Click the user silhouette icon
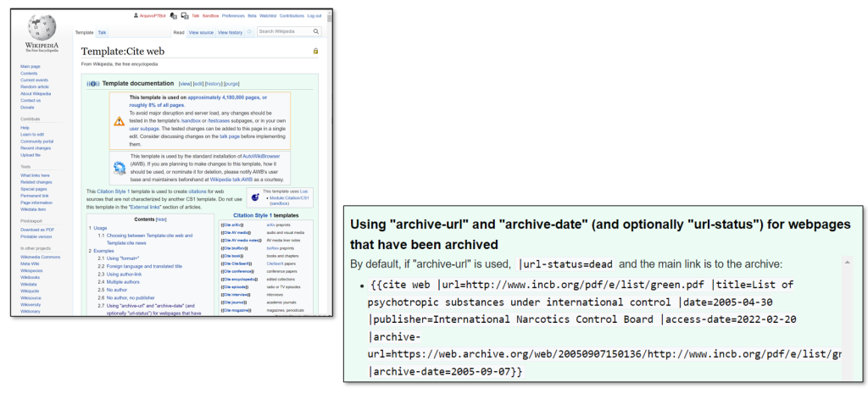Viewport: 868px width, 394px height. coord(136,16)
